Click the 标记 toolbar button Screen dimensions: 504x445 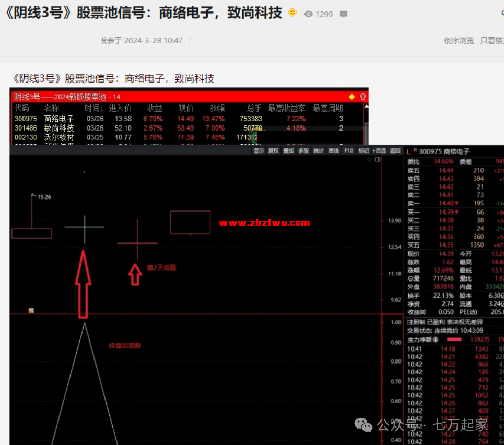(x=364, y=150)
